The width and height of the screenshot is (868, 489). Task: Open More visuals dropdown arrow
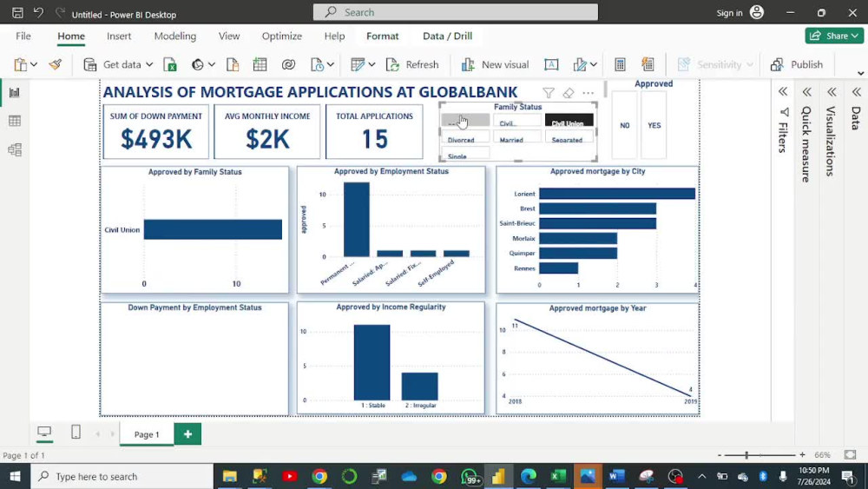pos(594,65)
